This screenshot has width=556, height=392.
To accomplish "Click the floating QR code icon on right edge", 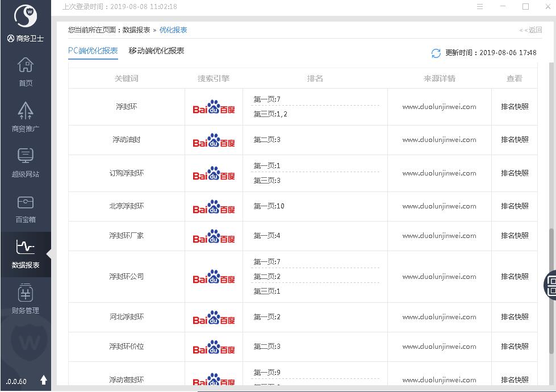I will [x=550, y=284].
